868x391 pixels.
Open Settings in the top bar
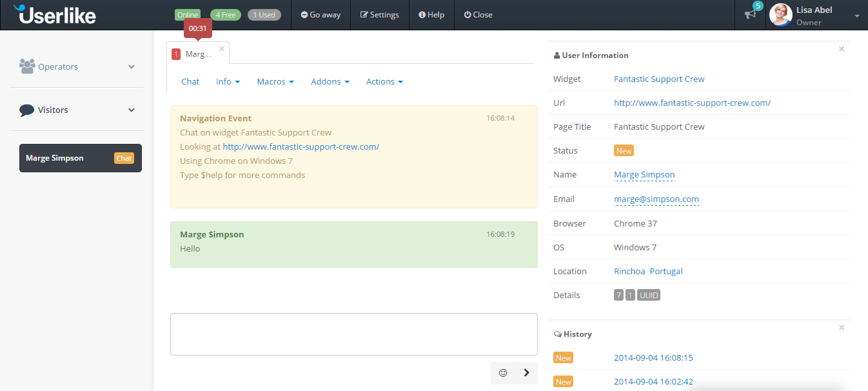point(379,15)
